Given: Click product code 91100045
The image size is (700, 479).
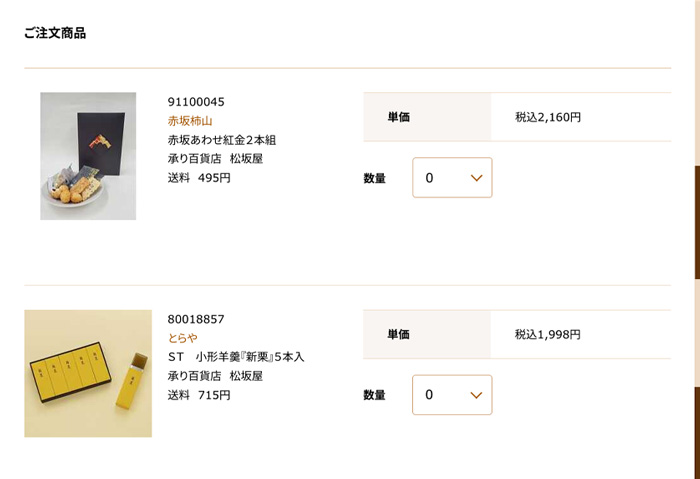Looking at the screenshot, I should (x=196, y=102).
